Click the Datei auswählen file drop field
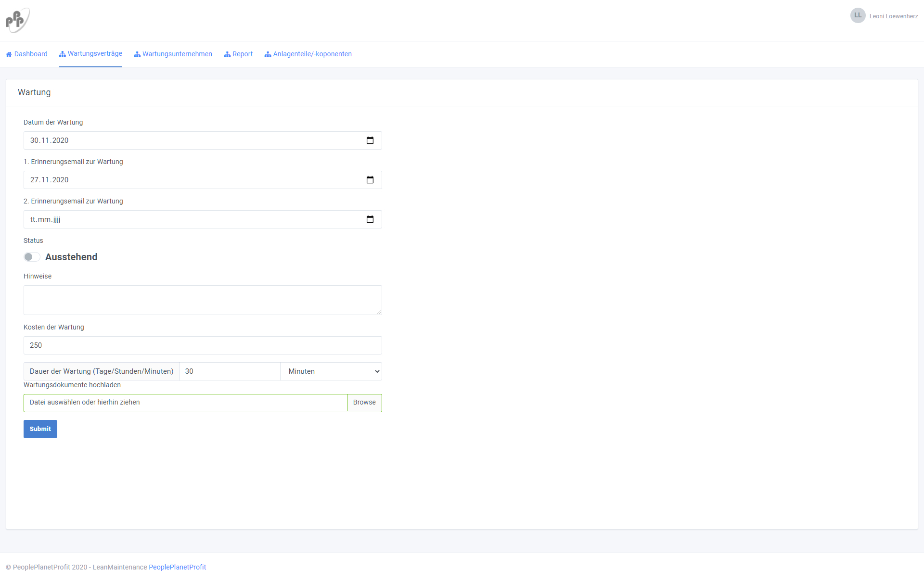 click(185, 403)
